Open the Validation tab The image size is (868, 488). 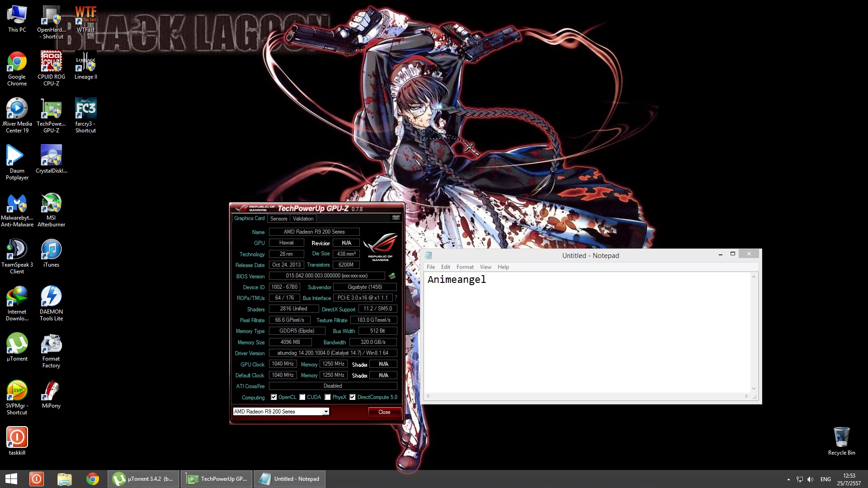303,219
